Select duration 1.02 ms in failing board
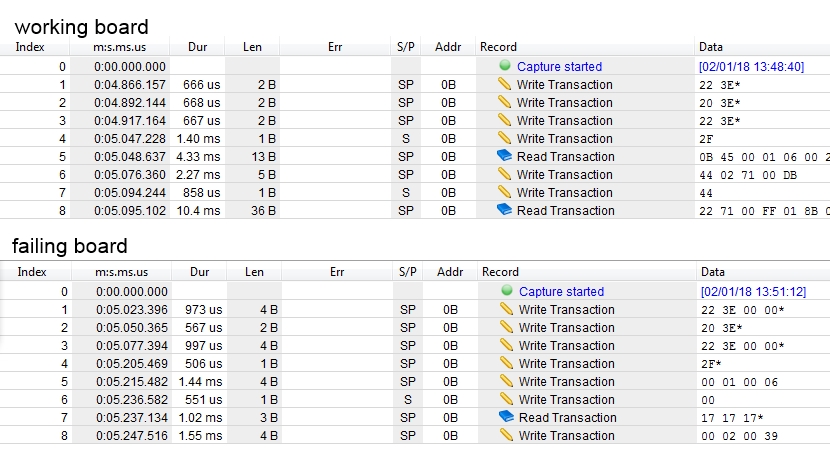Screen dimensions: 830x452 click(x=200, y=418)
